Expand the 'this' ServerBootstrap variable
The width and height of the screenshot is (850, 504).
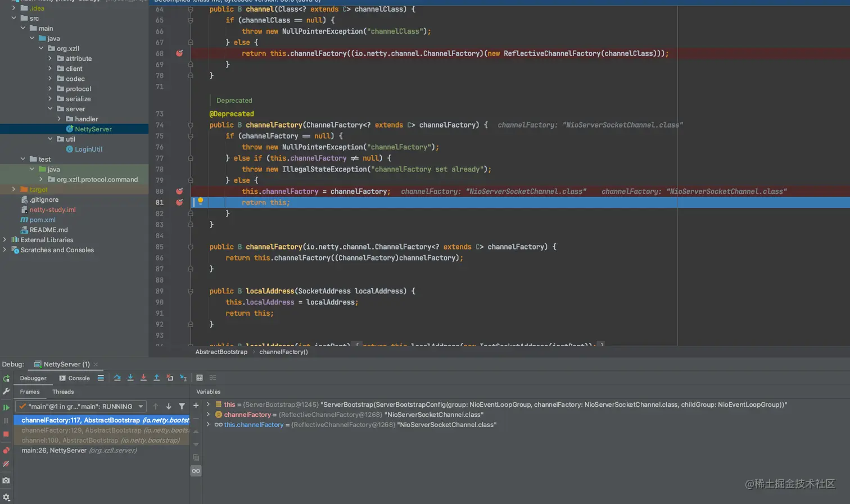208,405
